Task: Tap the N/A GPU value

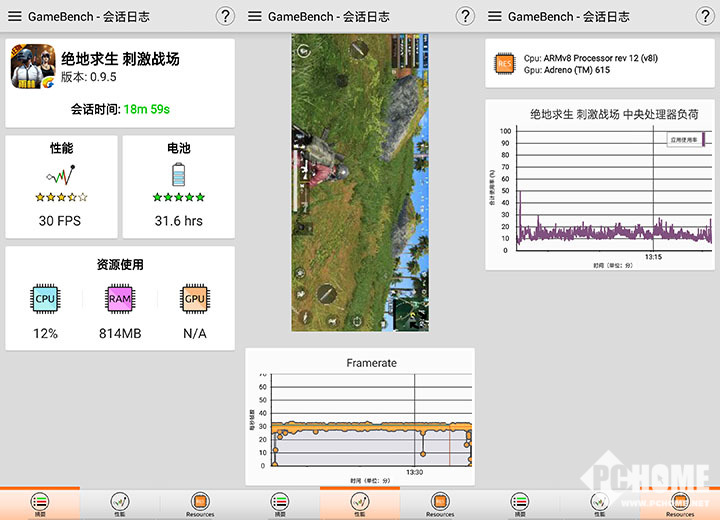Action: pyautogui.click(x=195, y=333)
